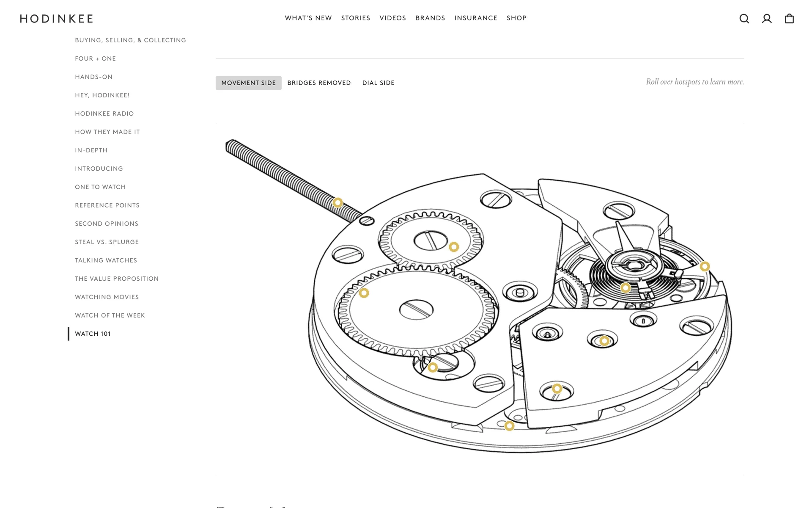Select the Movement Side tab
The height and width of the screenshot is (508, 812).
coord(248,83)
